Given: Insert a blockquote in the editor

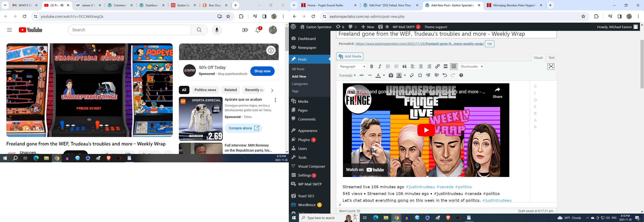Looking at the screenshot, I should [404, 67].
